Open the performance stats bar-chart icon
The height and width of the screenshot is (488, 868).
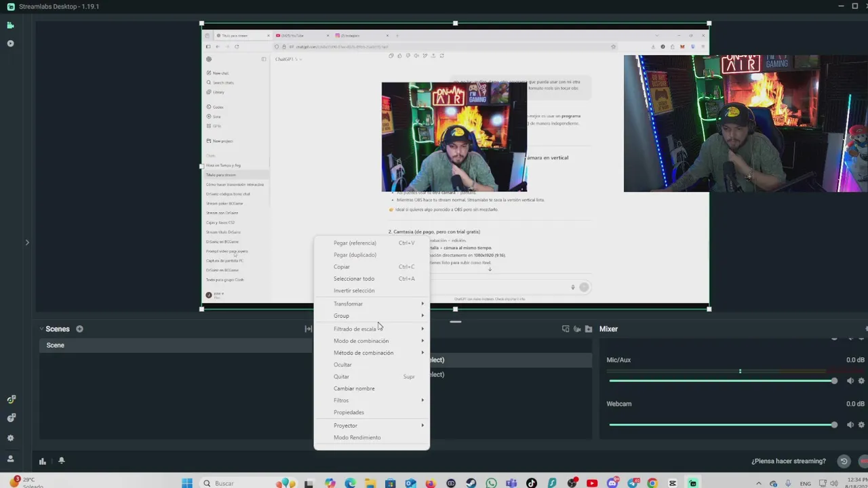42,461
